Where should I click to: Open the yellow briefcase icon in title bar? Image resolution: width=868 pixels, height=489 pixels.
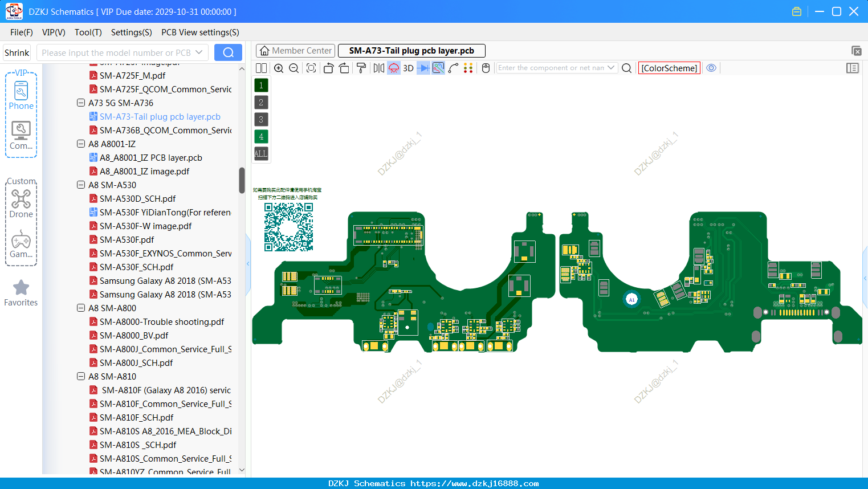pyautogui.click(x=797, y=11)
